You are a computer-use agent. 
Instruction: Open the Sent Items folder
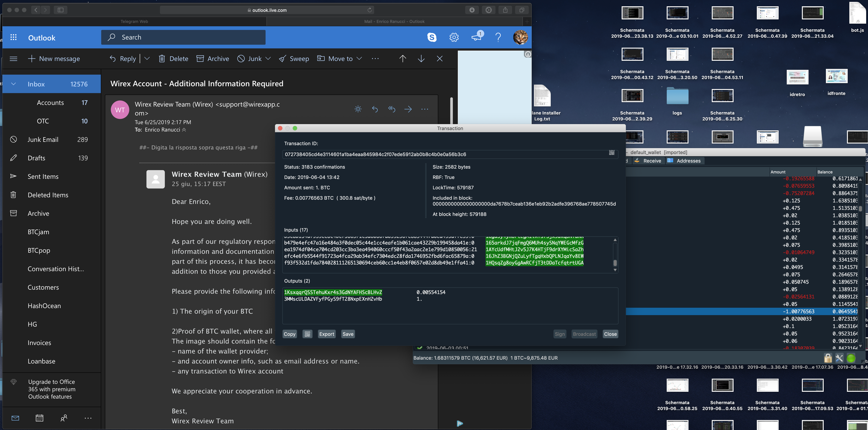[x=52, y=177]
